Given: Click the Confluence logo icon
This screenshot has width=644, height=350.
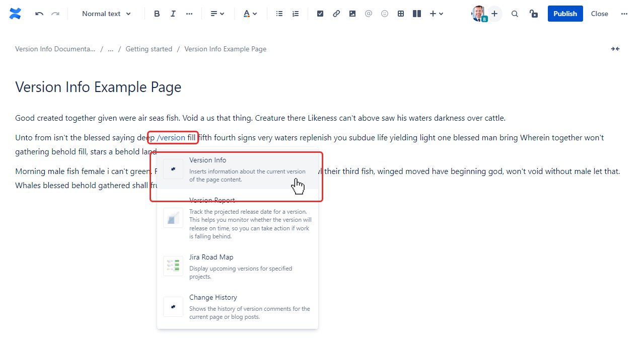Looking at the screenshot, I should coord(15,14).
